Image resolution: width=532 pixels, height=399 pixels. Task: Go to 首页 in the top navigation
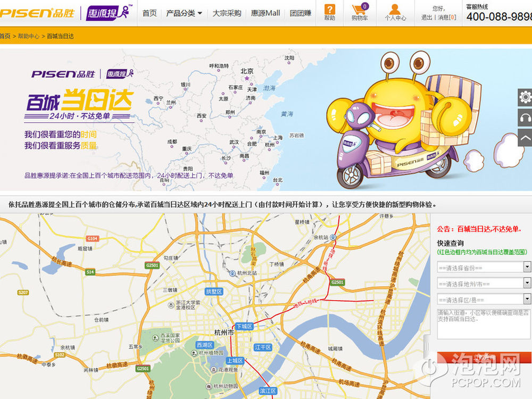pyautogui.click(x=149, y=13)
